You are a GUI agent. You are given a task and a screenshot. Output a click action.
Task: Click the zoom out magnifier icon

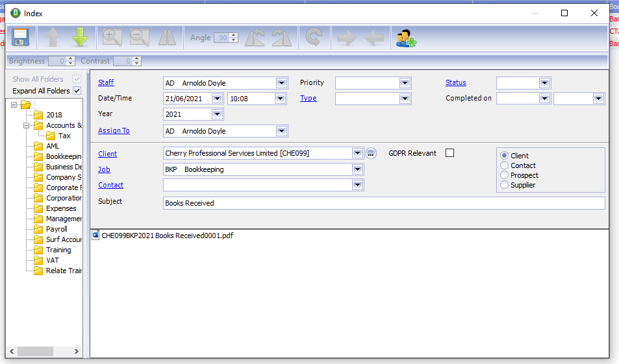[x=140, y=38]
